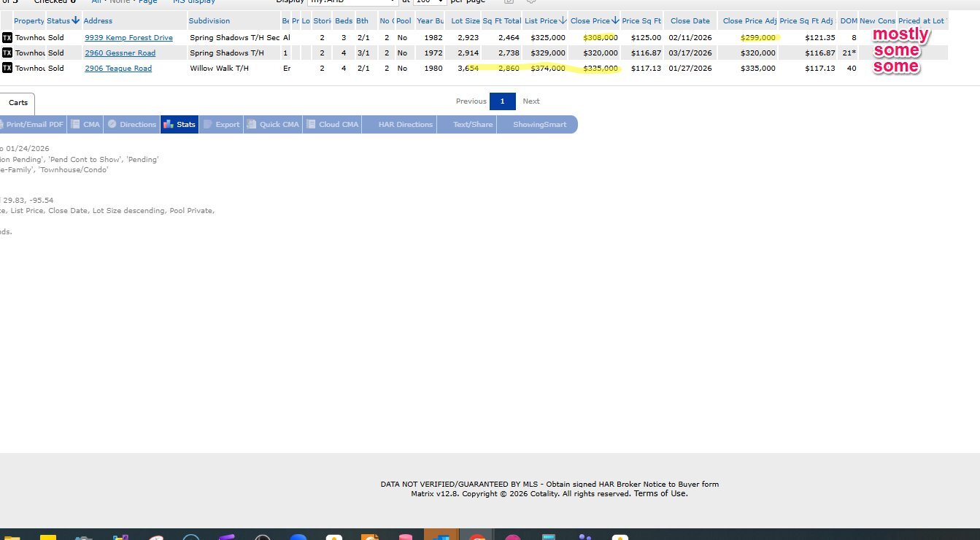This screenshot has width=980, height=540.
Task: Click the TX icon beside 2906 Teague Road
Action: [7, 68]
